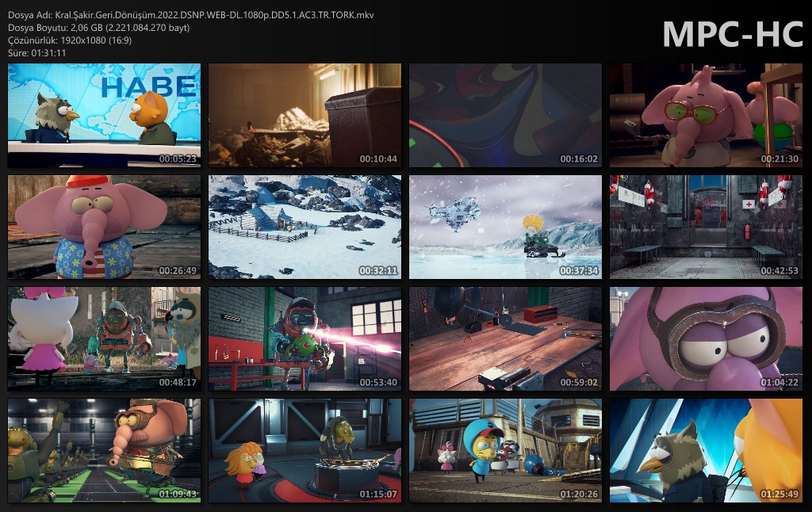Viewport: 812px width, 512px height.
Task: Click the Dosya Boyutu 2,06 GB line
Action: (98, 28)
